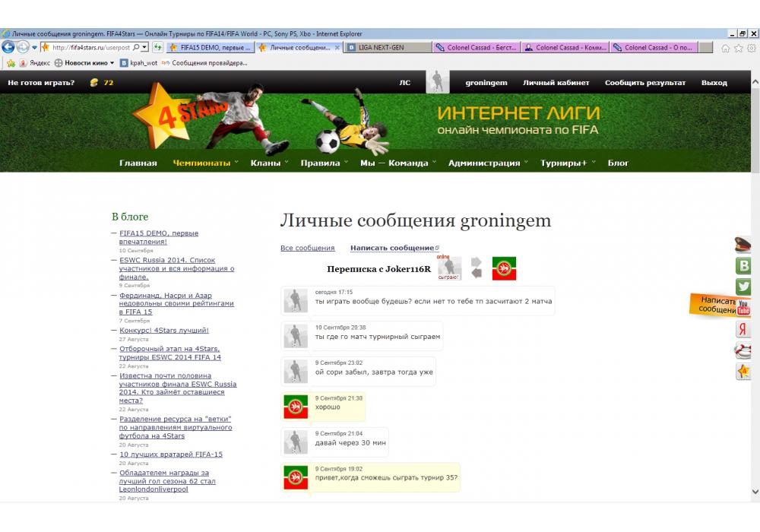Screen dimensions: 760x532
Task: Click the add-to-favorites-bar star icon
Action: [11, 63]
